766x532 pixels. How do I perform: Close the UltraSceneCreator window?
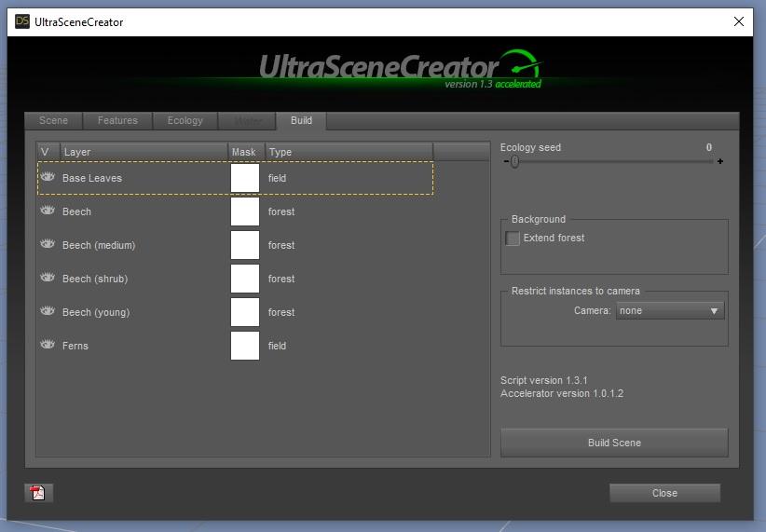click(739, 21)
